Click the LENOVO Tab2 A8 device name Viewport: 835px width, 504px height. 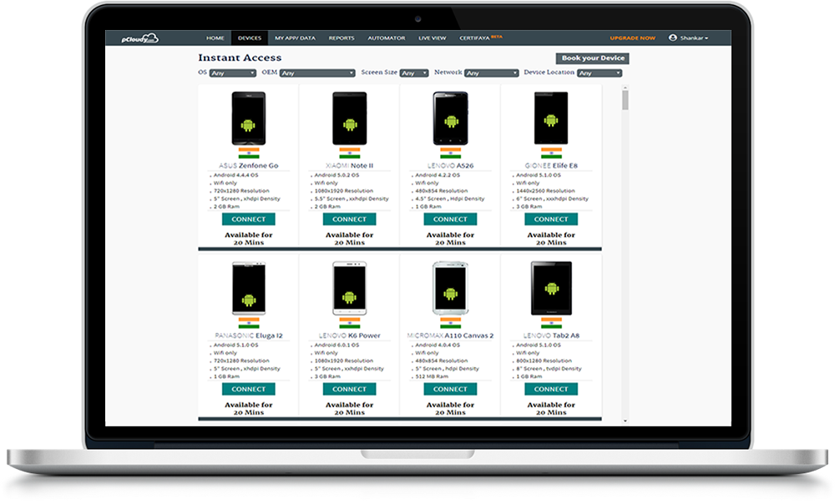(551, 335)
